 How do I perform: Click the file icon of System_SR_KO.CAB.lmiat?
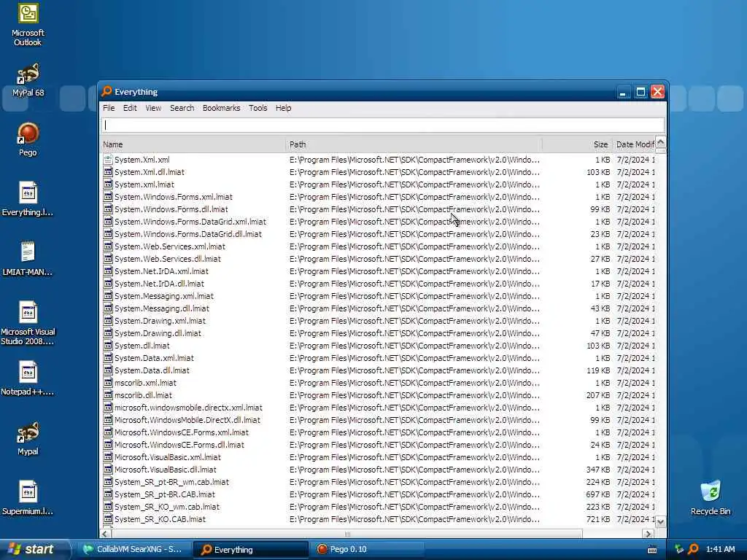pyautogui.click(x=108, y=519)
